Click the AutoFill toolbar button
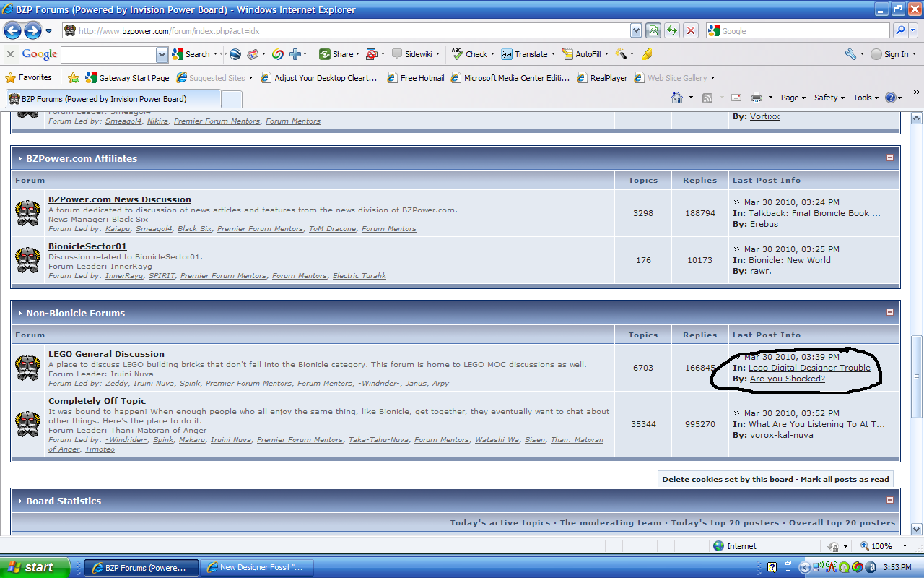 click(x=582, y=54)
